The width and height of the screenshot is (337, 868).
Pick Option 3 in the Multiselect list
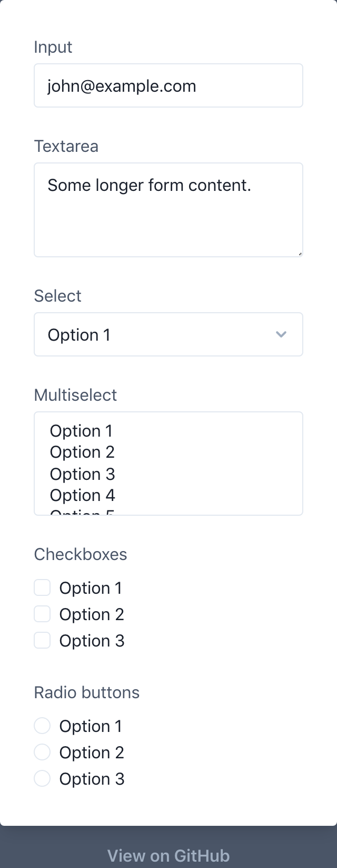(x=83, y=474)
